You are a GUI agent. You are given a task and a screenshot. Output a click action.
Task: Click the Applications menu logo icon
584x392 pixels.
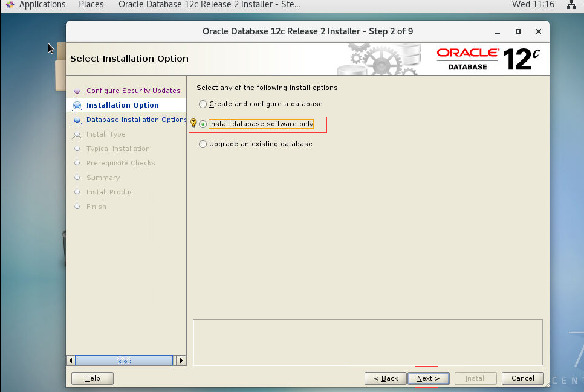point(10,4)
